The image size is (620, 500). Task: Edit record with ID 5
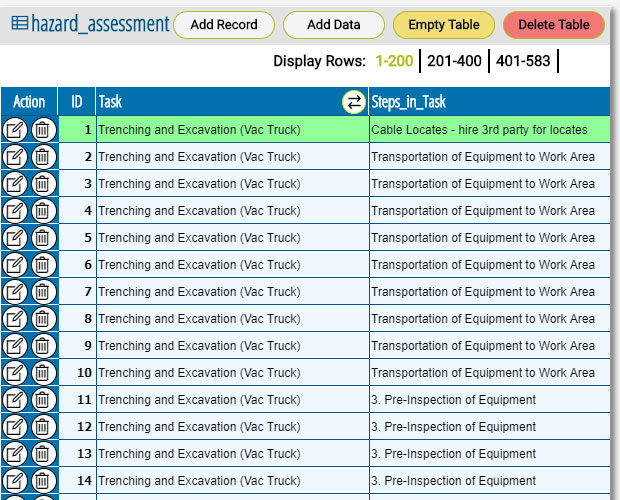(x=15, y=238)
